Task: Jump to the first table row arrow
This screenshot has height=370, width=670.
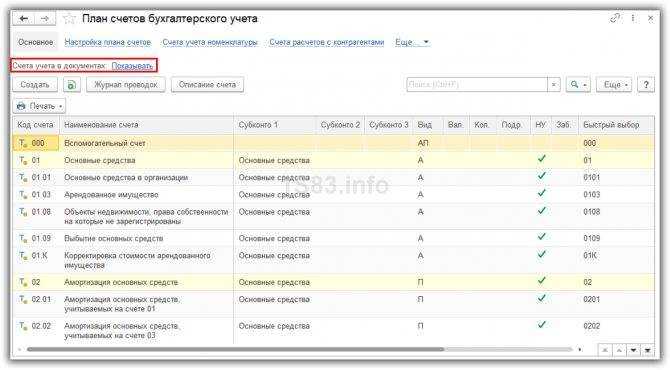Action: point(605,350)
